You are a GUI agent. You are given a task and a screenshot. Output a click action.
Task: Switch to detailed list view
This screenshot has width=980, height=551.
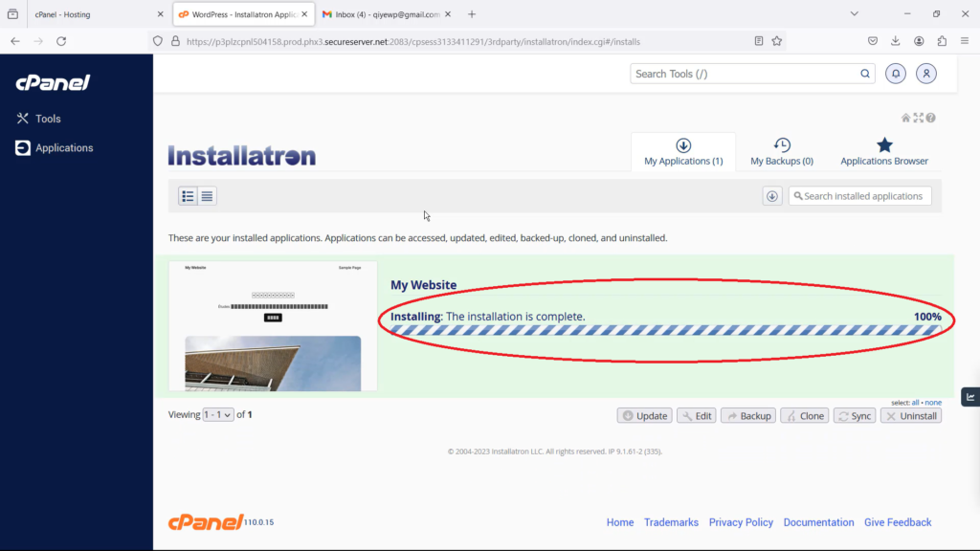pyautogui.click(x=188, y=196)
